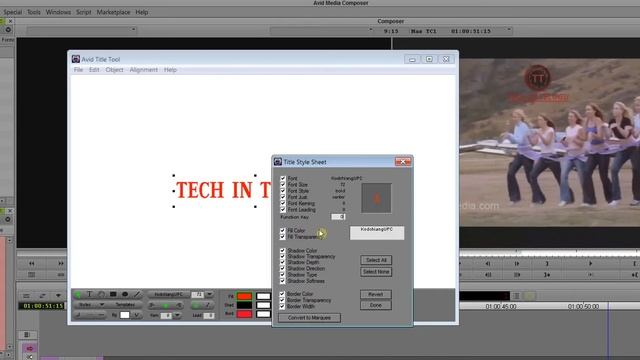Screen dimensions: 640x360
Task: Open the Edit menu in Title Tool
Action: point(94,70)
